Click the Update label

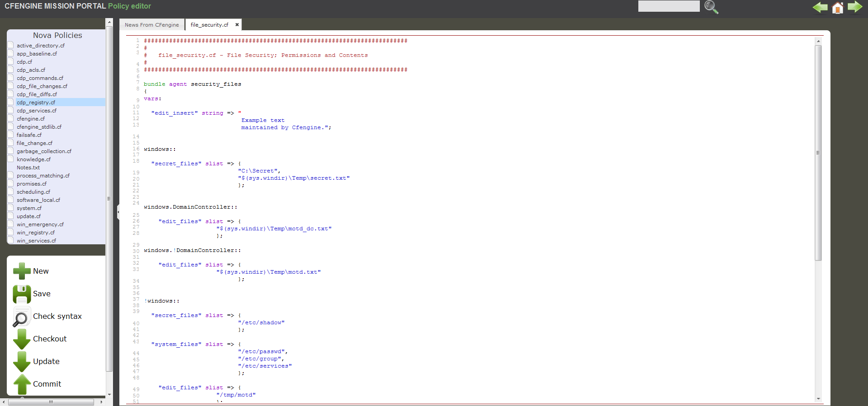(x=46, y=362)
